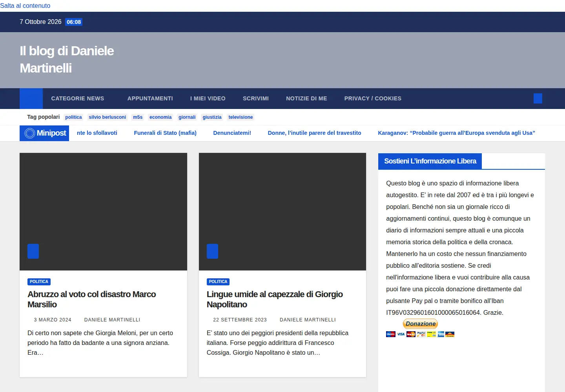Open the Karaganov minipost link
This screenshot has width=565, height=392.
[x=457, y=133]
